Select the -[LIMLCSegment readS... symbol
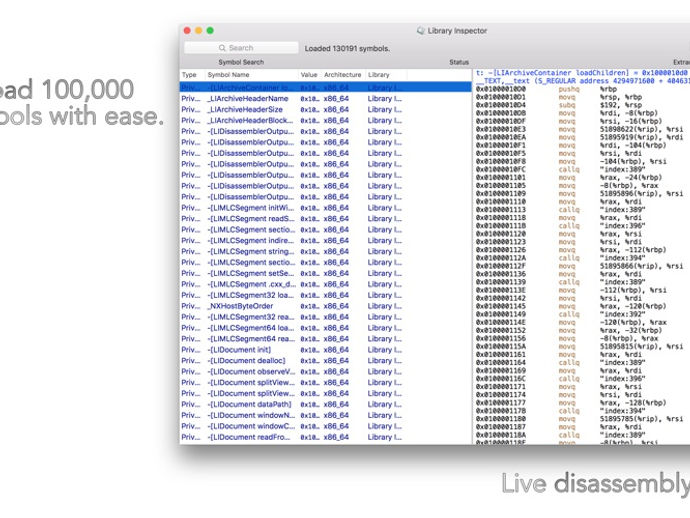Viewport: 690px width, 518px height. (x=326, y=219)
